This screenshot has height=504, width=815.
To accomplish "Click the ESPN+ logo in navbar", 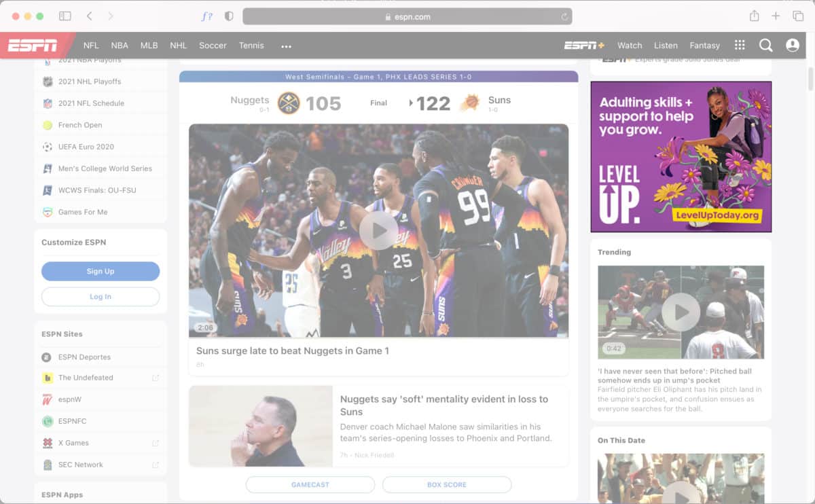I will click(584, 46).
